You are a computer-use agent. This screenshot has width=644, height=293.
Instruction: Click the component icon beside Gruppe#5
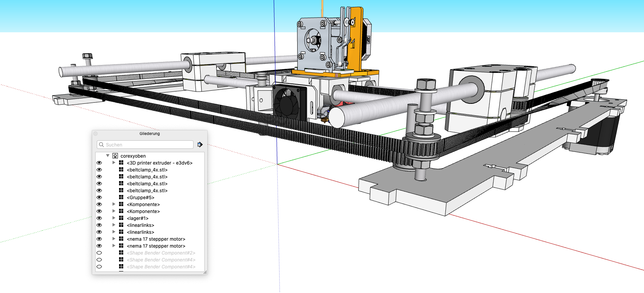121,198
